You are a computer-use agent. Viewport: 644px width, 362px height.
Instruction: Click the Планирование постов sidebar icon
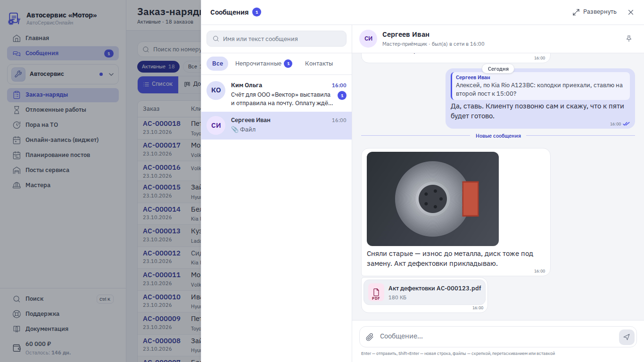tap(17, 155)
